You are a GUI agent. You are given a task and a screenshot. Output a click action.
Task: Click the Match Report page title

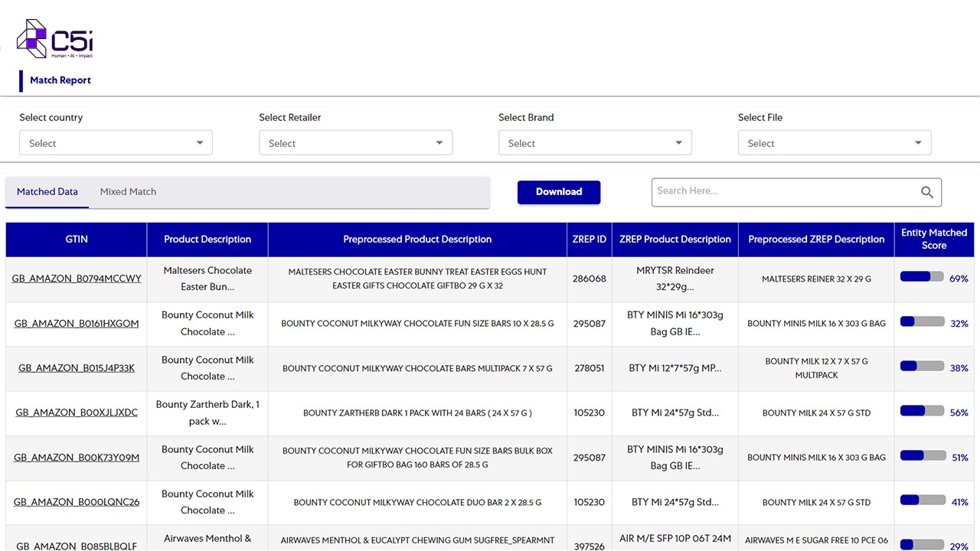click(60, 80)
